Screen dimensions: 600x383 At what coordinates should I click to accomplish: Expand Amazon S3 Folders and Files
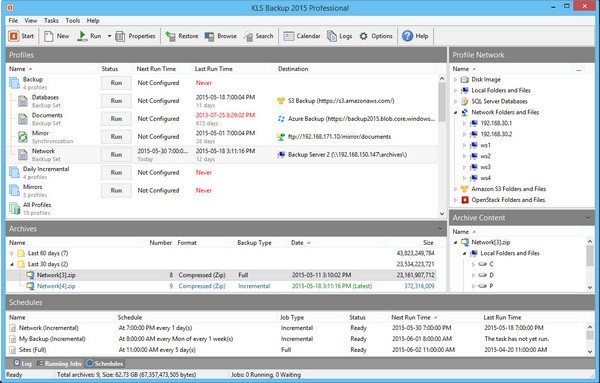[455, 189]
